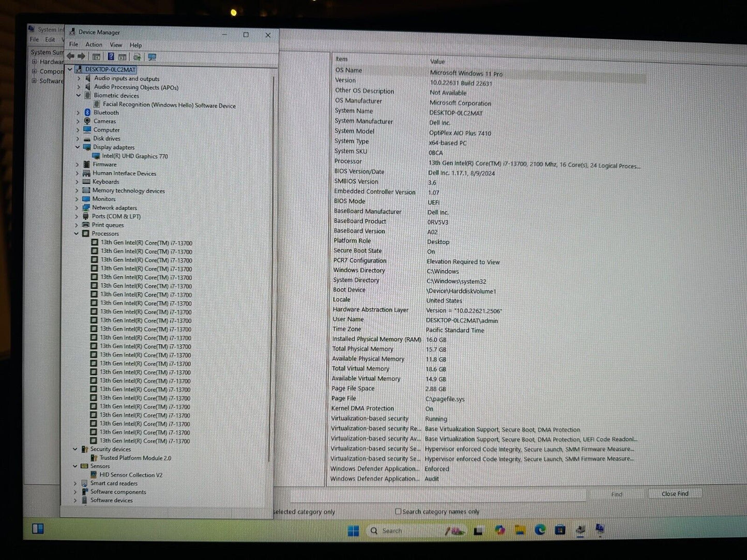Click the Device Manager title bar icon

point(72,32)
